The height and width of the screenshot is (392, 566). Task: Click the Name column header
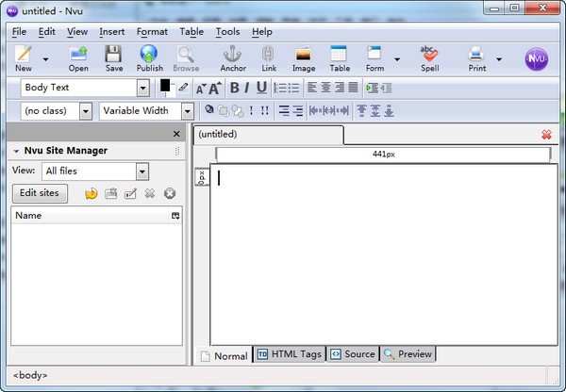click(91, 216)
